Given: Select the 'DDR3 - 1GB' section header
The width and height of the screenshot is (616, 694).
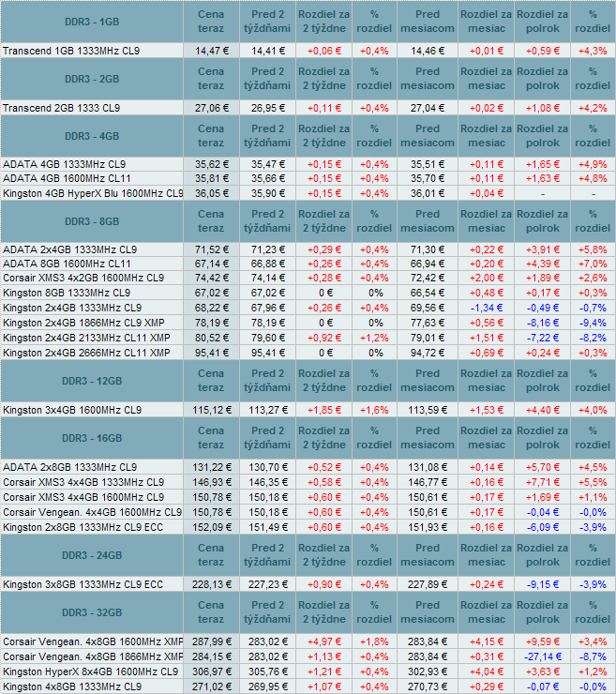Looking at the screenshot, I should tap(92, 22).
